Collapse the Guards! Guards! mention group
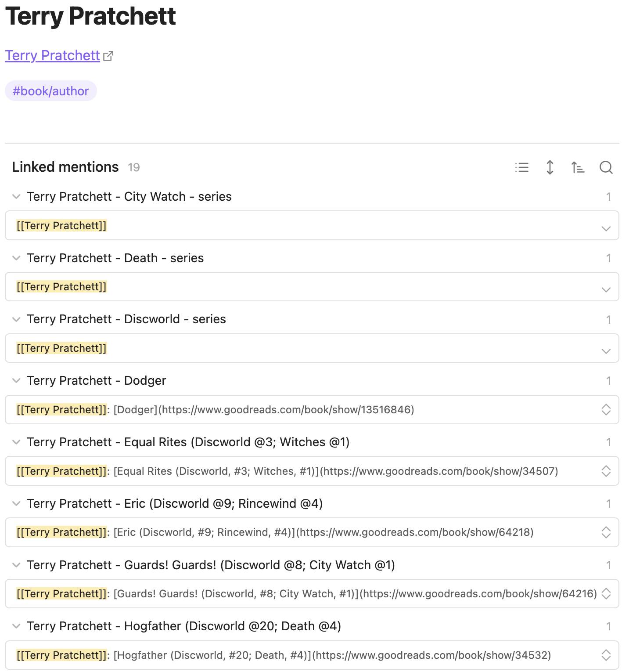629x672 pixels. tap(16, 565)
